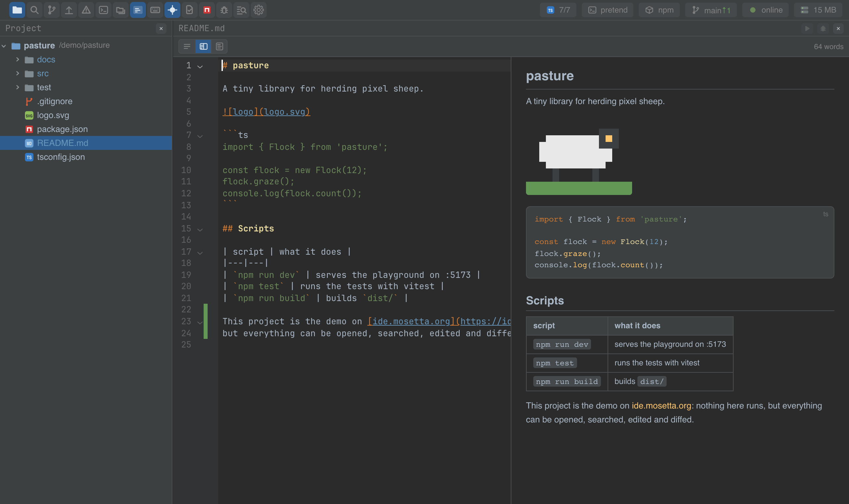The height and width of the screenshot is (504, 849).
Task: Click the git branch icon in the toolbar
Action: tap(52, 10)
